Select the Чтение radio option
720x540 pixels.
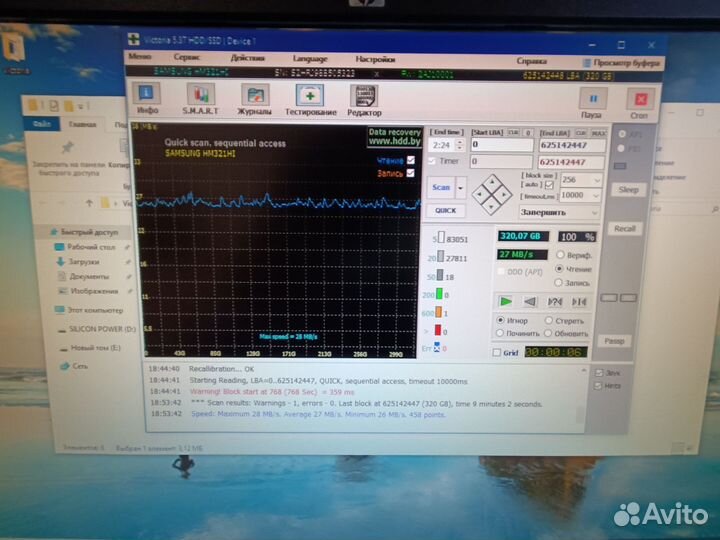[559, 269]
